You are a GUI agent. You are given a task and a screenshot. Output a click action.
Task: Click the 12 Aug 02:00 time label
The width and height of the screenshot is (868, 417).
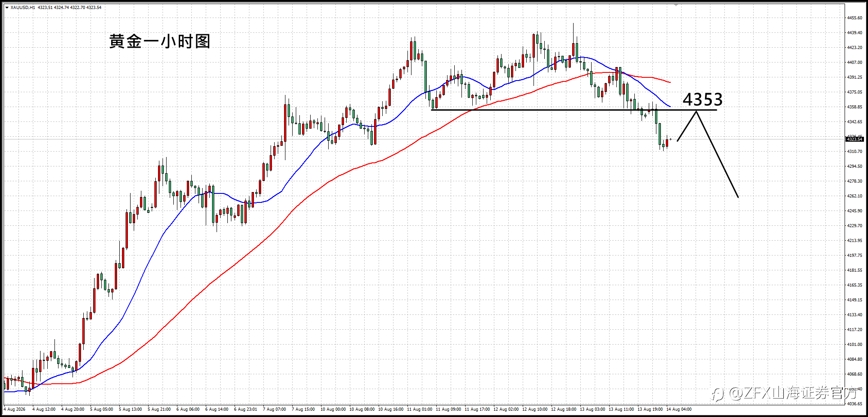[506, 409]
